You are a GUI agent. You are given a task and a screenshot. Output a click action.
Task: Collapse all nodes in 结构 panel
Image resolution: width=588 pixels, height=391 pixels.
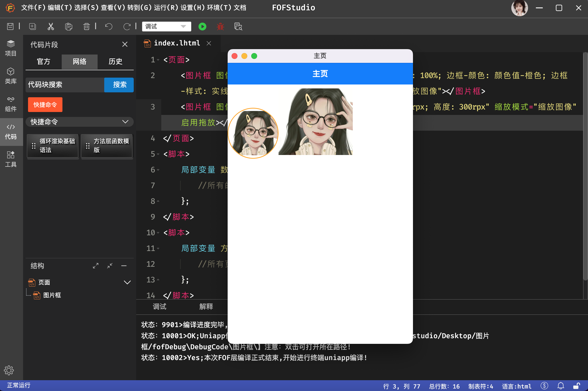point(110,266)
